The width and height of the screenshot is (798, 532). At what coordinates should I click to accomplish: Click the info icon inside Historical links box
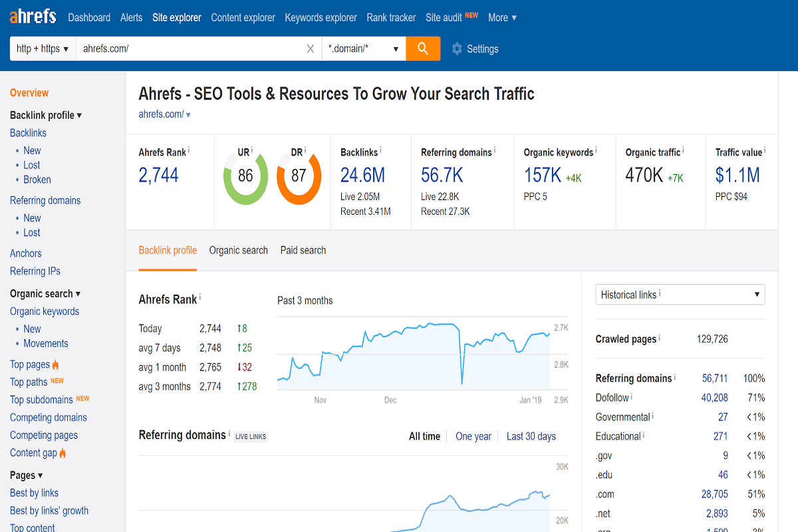coord(660,293)
